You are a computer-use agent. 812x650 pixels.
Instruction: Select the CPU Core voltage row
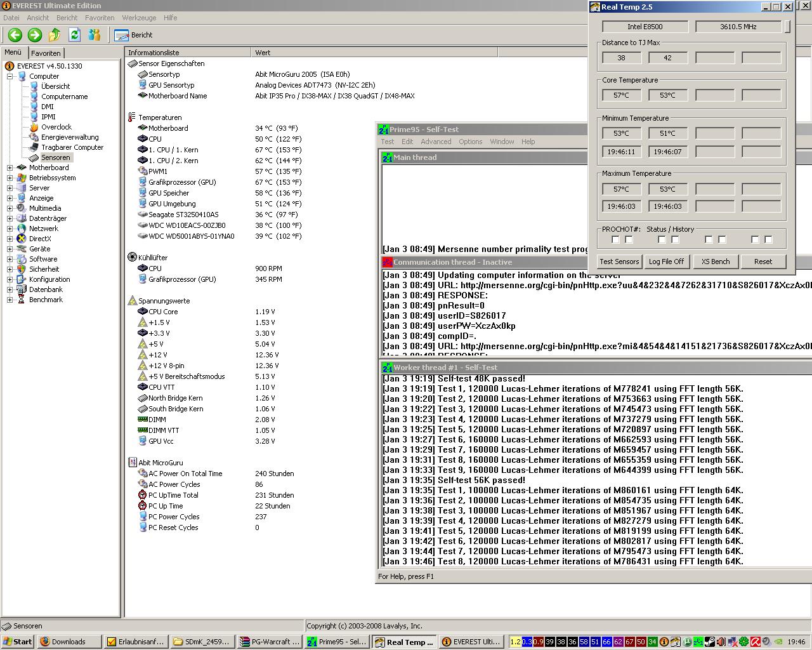[206, 312]
